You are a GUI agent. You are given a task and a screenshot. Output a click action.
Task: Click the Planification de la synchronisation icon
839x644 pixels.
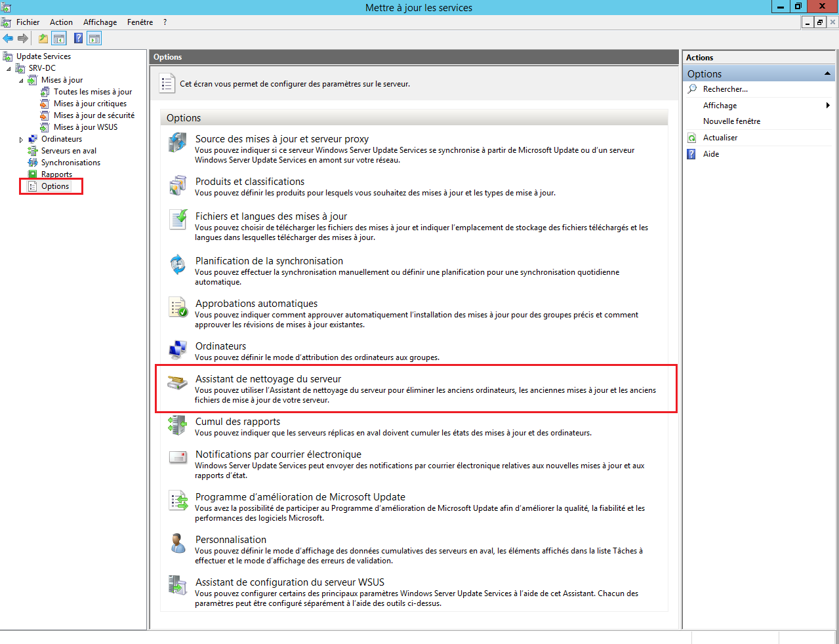tap(178, 264)
